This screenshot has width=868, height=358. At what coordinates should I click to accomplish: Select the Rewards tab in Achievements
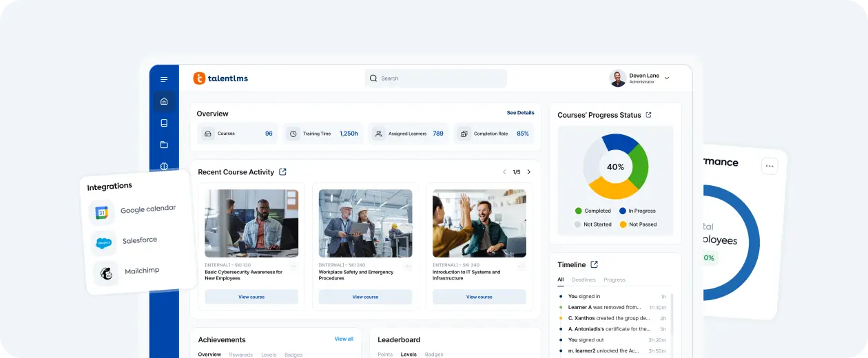coord(240,355)
